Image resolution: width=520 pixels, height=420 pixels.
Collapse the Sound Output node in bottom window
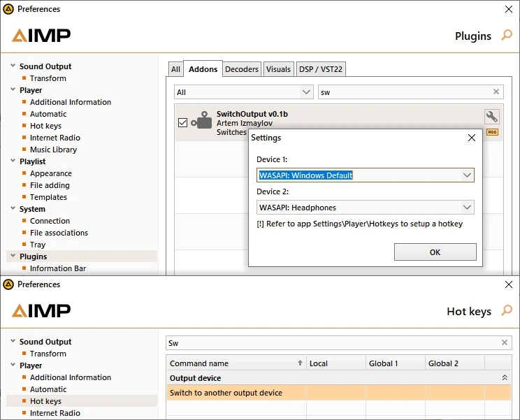(x=13, y=341)
